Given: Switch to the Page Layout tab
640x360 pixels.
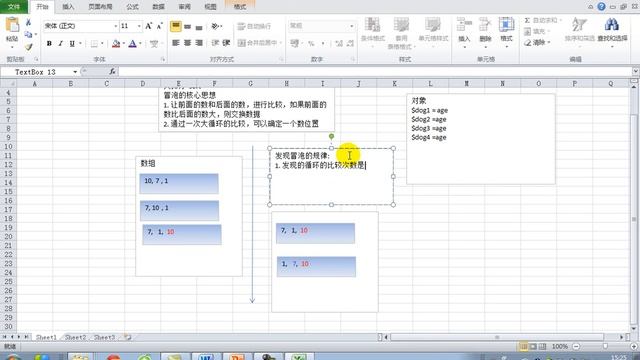Looking at the screenshot, I should pyautogui.click(x=100, y=7).
